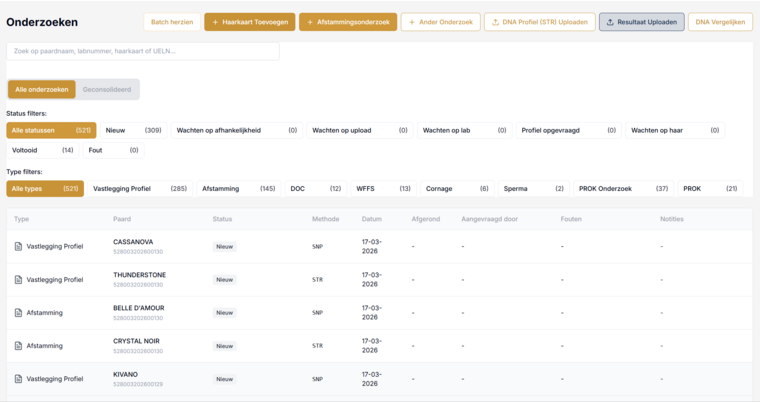Click the horse search input field
This screenshot has width=760, height=402.
coord(143,51)
